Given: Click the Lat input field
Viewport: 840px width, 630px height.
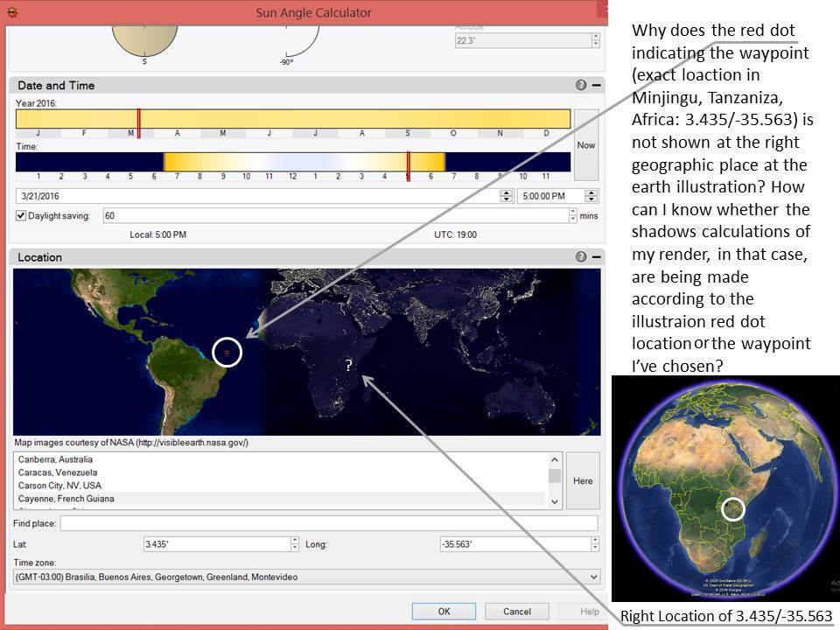Looking at the screenshot, I should pos(217,544).
